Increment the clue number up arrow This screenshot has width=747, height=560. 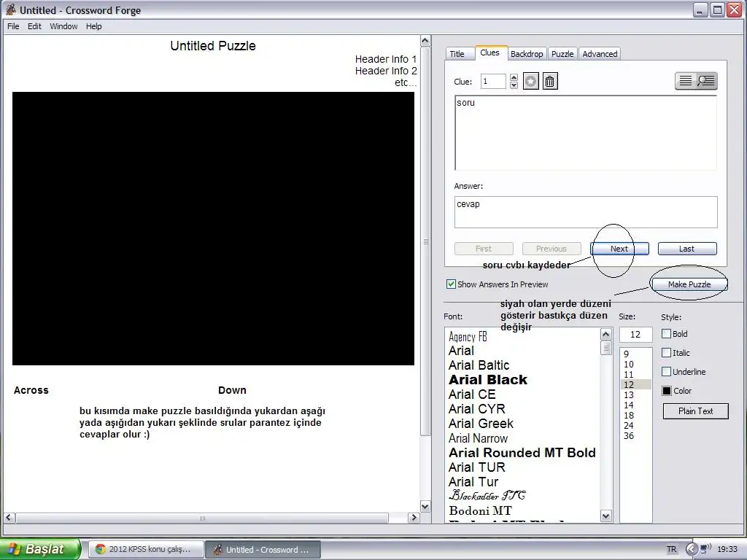click(x=514, y=77)
